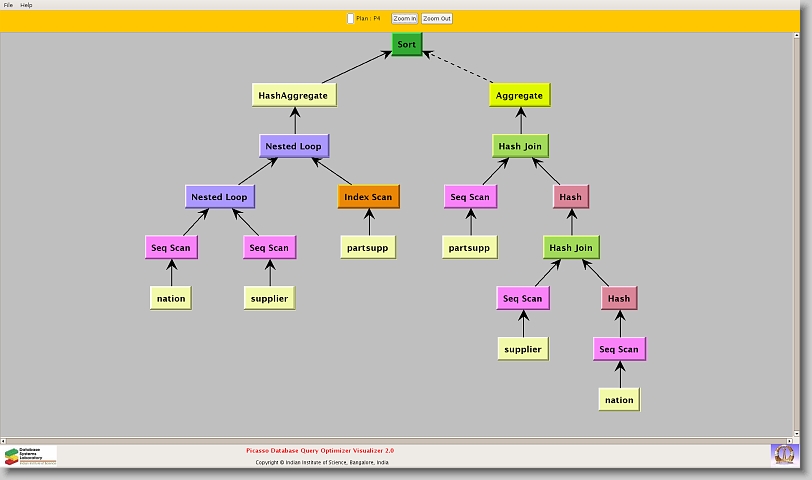Viewport: 812px width, 480px height.
Task: Click the upper Hash Join node
Action: click(x=520, y=146)
